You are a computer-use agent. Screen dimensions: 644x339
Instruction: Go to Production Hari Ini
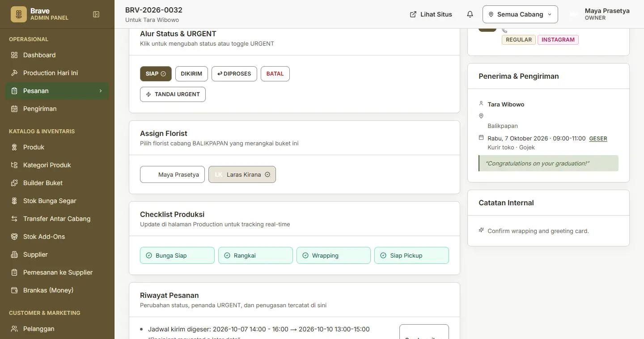tap(57, 73)
